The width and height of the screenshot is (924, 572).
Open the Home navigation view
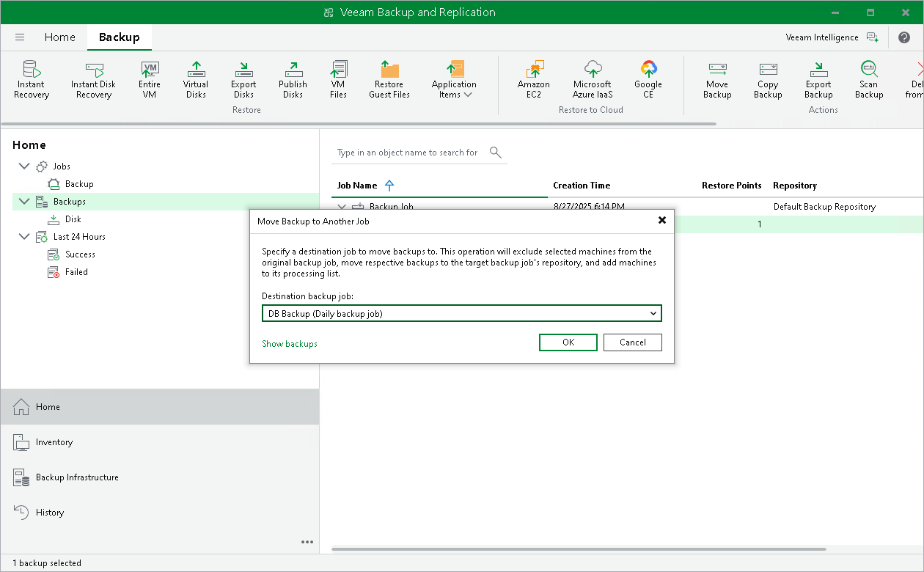[x=160, y=407]
